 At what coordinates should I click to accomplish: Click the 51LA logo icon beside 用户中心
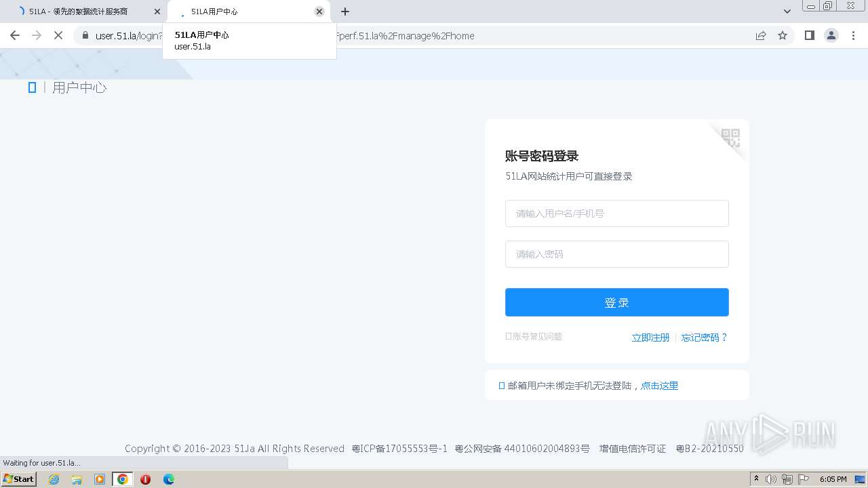click(32, 87)
